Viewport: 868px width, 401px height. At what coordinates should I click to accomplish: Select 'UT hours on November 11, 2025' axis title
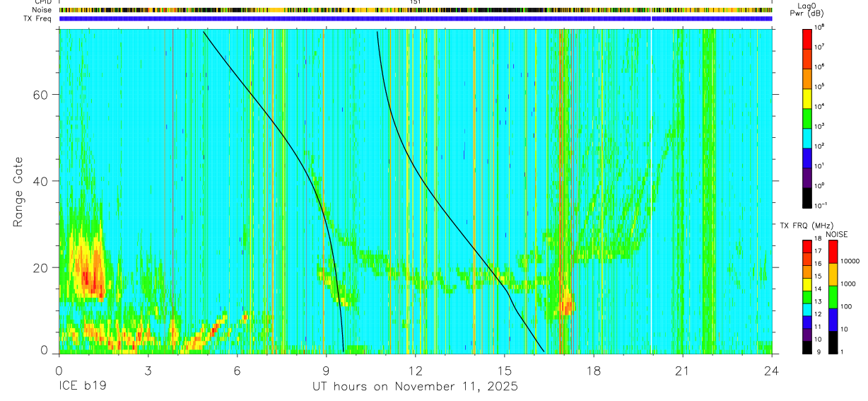coord(415,386)
